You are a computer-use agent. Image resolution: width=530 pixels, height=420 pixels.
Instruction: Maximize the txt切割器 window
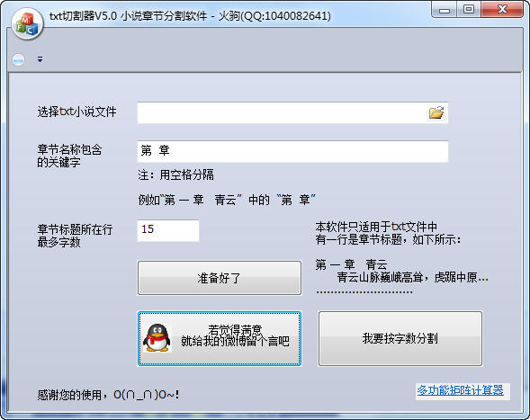pos(469,10)
